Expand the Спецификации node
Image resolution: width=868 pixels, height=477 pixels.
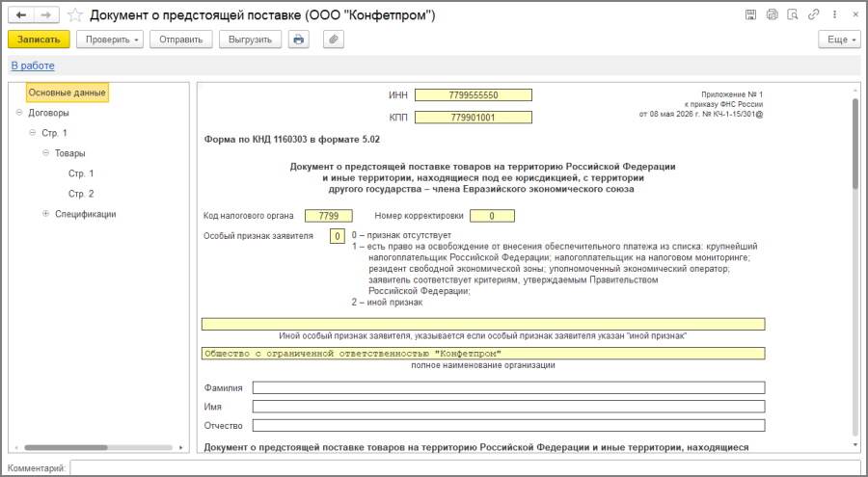[45, 214]
